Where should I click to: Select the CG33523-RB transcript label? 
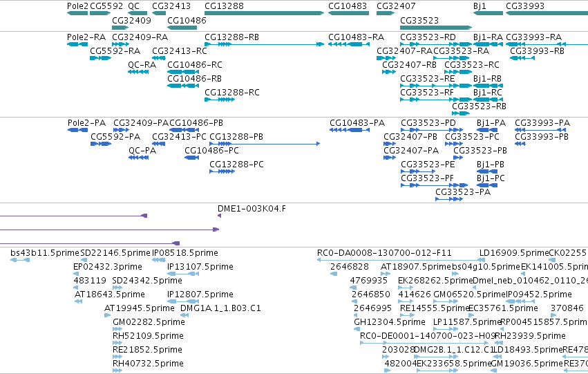479,106
